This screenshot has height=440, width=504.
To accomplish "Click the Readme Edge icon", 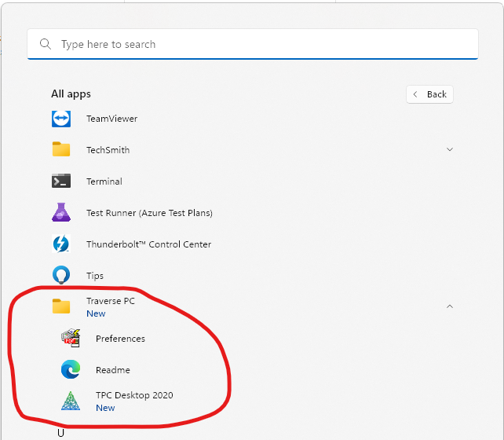I will pos(71,369).
